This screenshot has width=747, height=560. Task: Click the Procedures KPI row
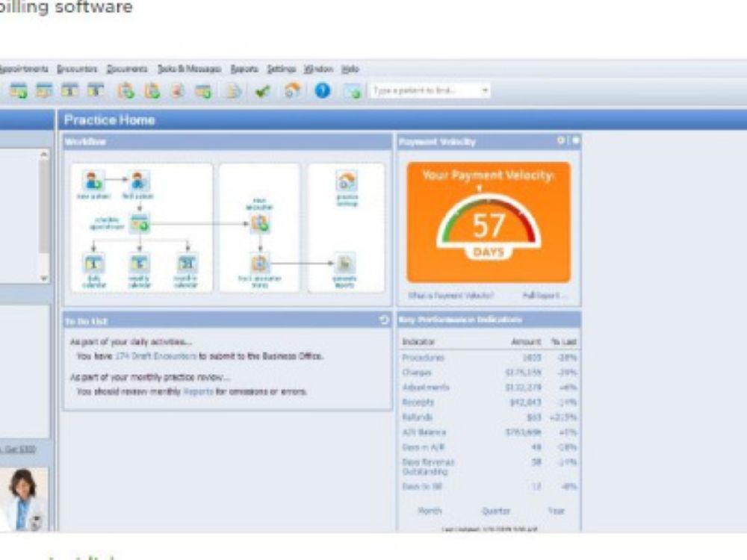tap(489, 358)
